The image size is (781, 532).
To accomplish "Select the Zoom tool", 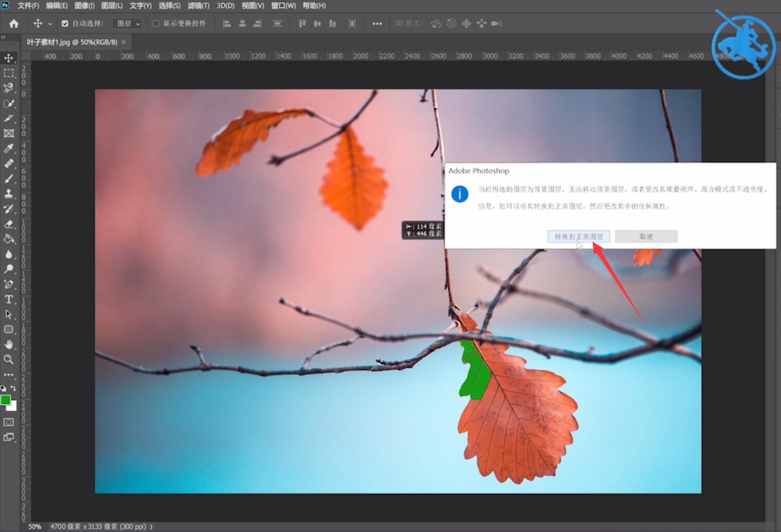I will (x=9, y=359).
